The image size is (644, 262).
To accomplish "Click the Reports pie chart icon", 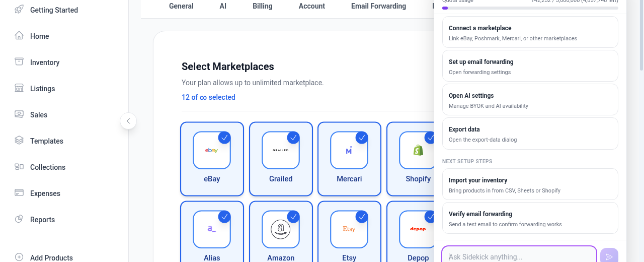I will tap(19, 219).
